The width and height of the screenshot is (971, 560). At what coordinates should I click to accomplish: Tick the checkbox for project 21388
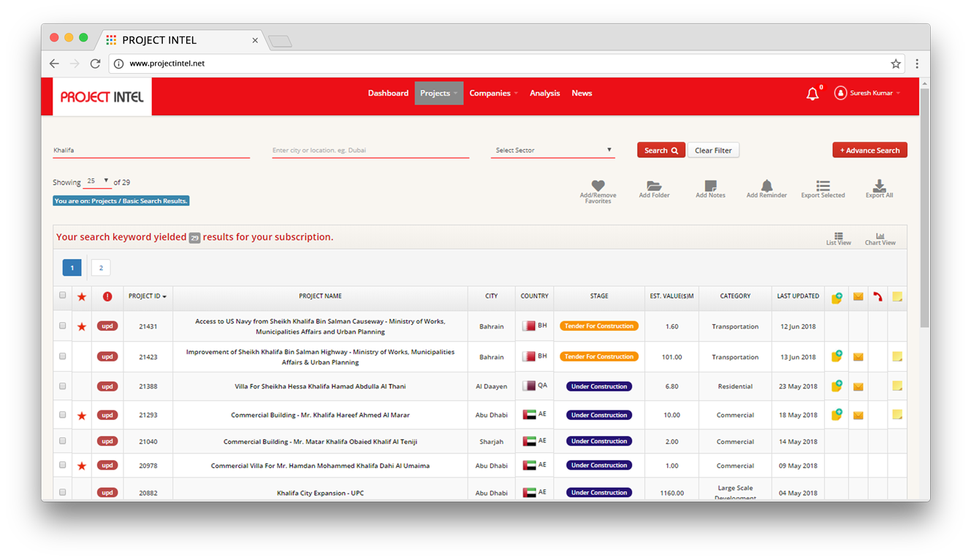point(63,386)
